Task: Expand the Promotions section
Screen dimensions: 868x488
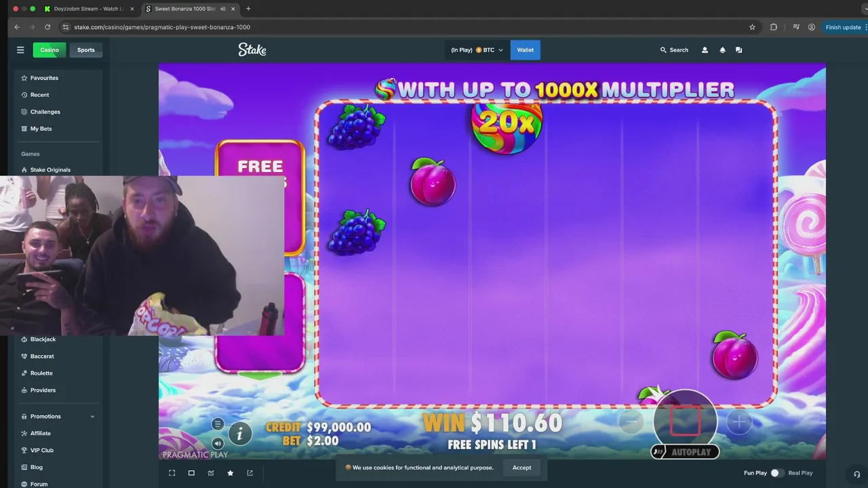Action: point(58,416)
